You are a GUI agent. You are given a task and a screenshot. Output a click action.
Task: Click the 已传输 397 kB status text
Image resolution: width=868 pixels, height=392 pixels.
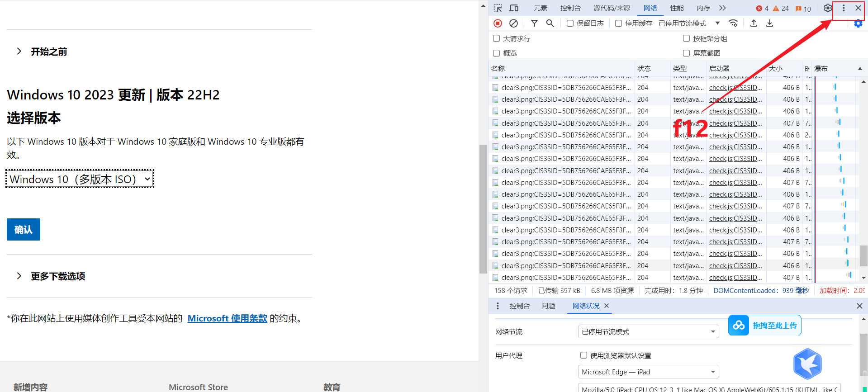click(559, 291)
